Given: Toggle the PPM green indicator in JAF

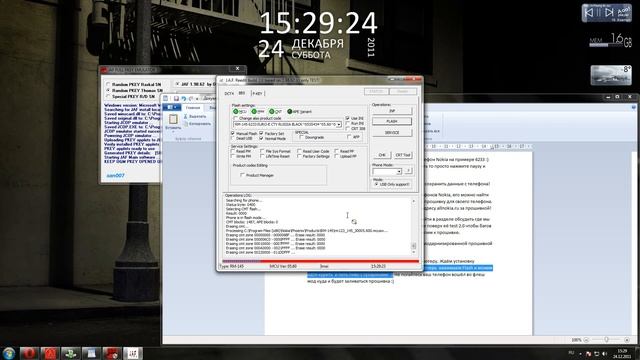Looking at the screenshot, I should [254, 111].
